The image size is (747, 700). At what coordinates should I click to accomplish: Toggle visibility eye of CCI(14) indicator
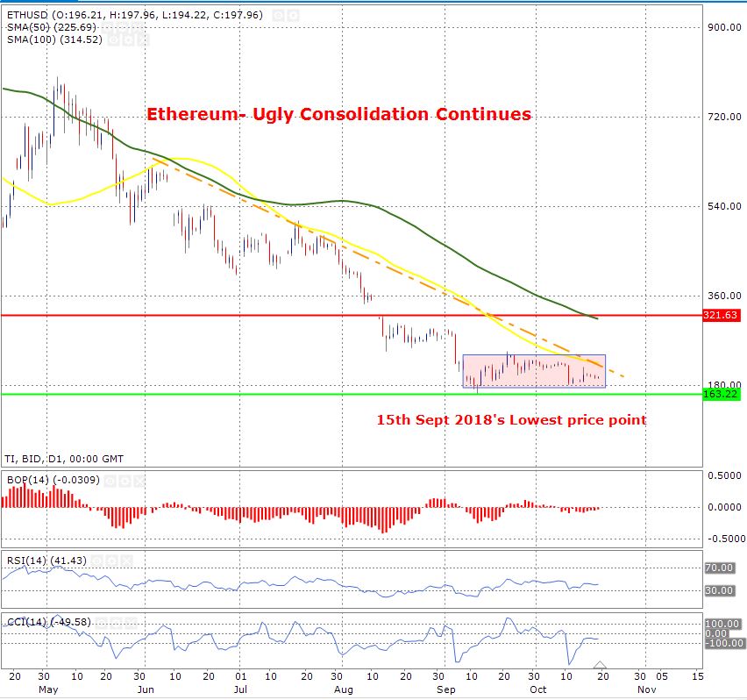click(101, 624)
